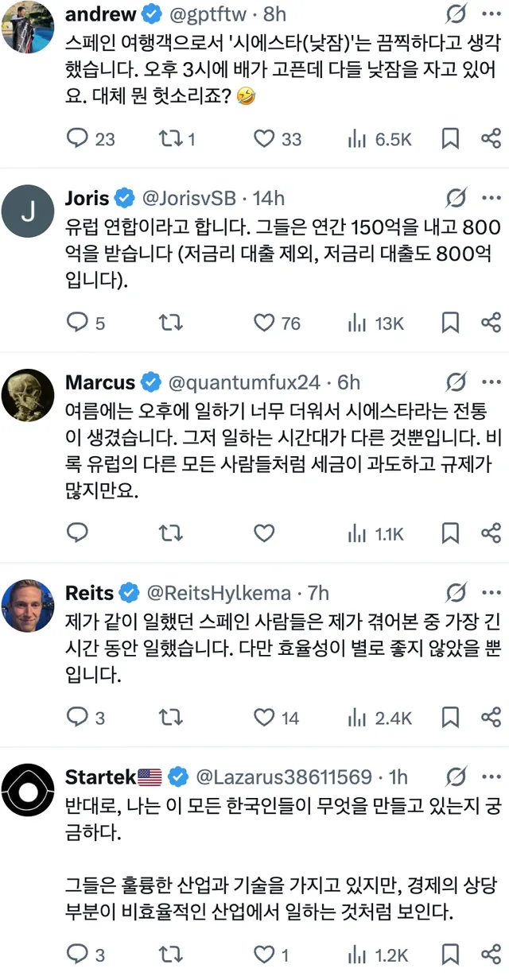Image resolution: width=509 pixels, height=980 pixels.
Task: Bookmark Marcus's tweet
Action: (450, 533)
